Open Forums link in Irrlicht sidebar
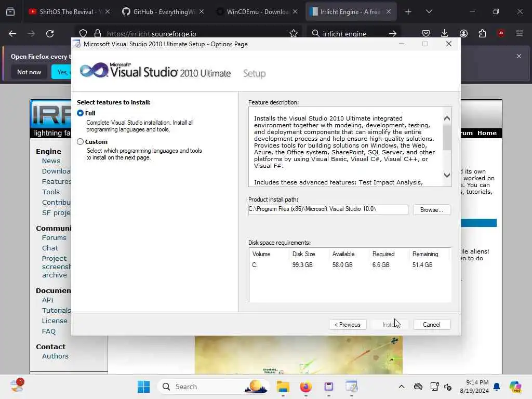Viewport: 532px width, 399px height. [54, 237]
